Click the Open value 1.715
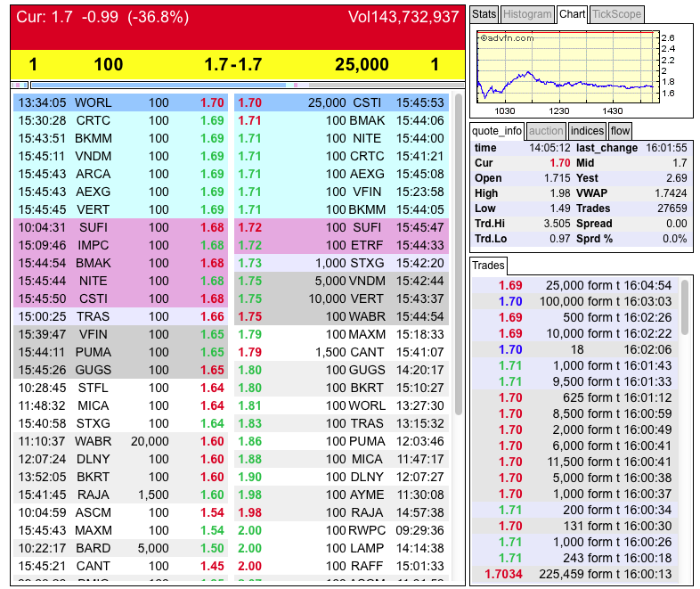Screen dimensions: 700x589 tap(557, 178)
